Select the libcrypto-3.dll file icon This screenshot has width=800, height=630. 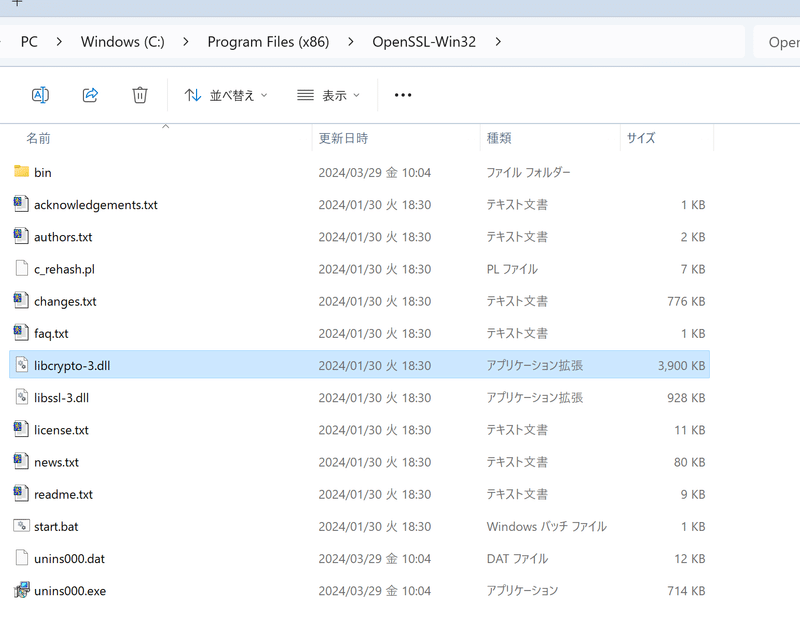21,365
